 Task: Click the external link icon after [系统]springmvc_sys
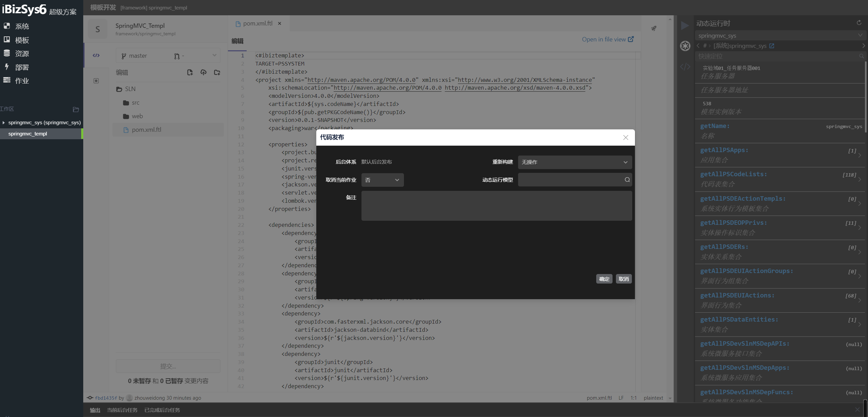(x=772, y=46)
